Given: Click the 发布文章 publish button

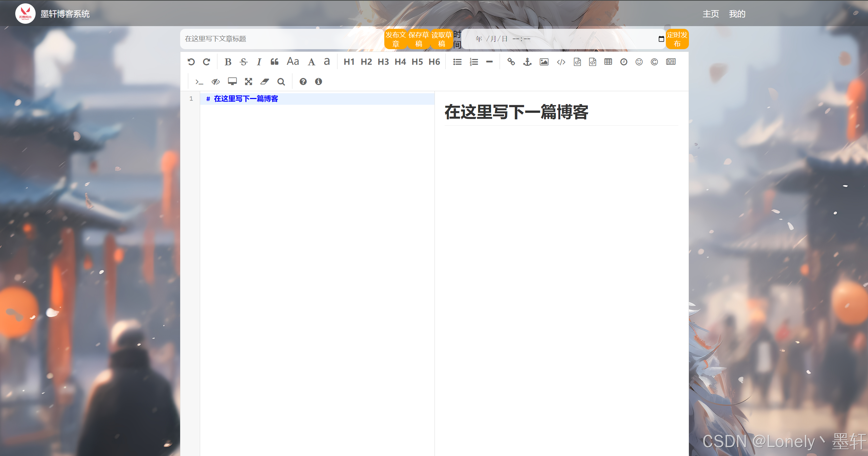Looking at the screenshot, I should coord(396,39).
